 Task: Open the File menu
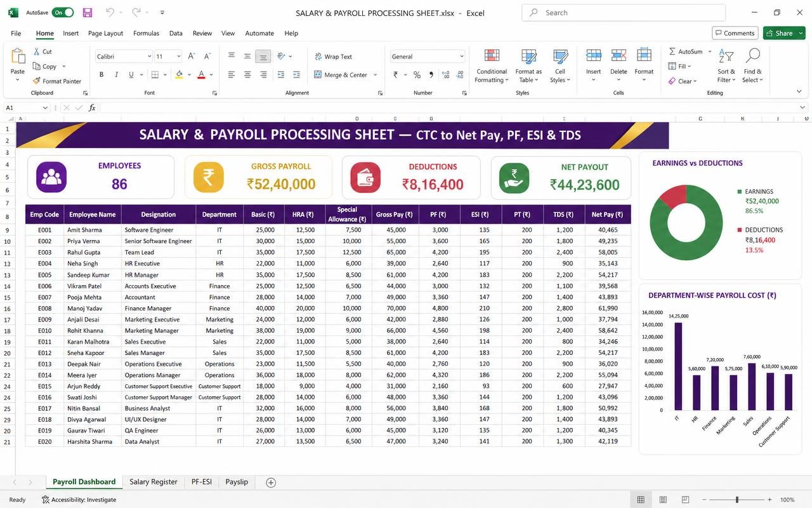point(16,33)
